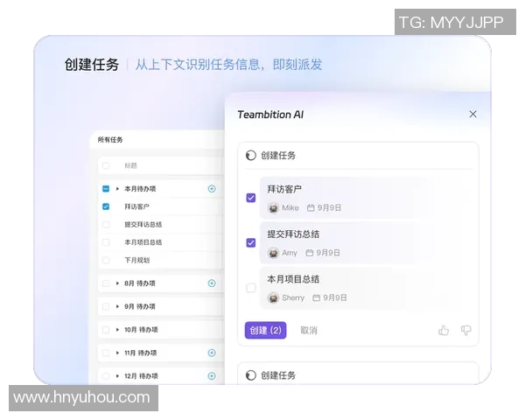This screenshot has height=420, width=525.
Task: Click the 10月 待办项 group label
Action: click(141, 330)
